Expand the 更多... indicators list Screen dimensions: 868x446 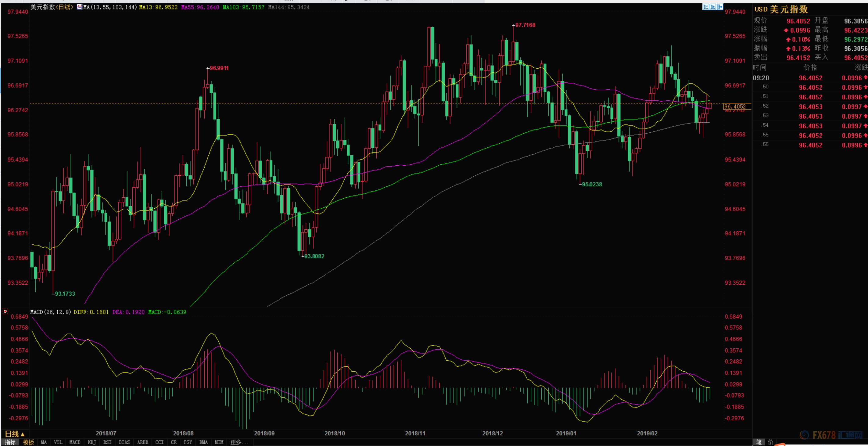(x=239, y=442)
